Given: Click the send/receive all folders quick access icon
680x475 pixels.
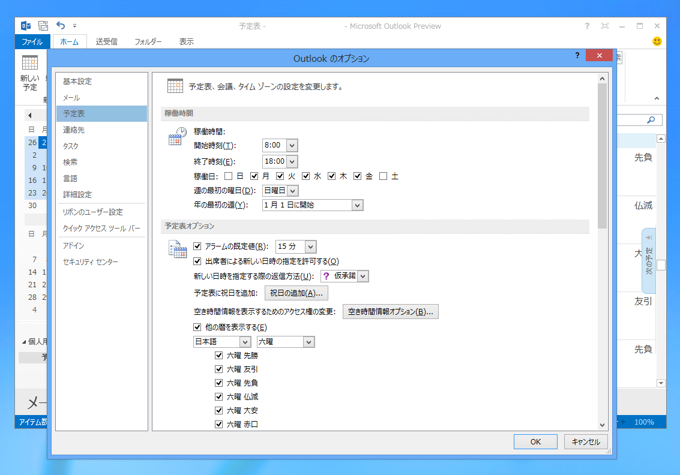Looking at the screenshot, I should pyautogui.click(x=43, y=26).
